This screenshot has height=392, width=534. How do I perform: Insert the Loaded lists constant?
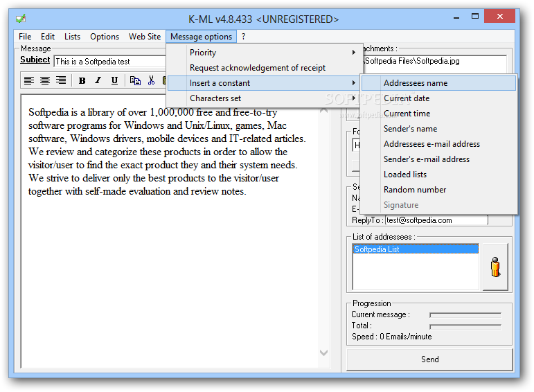pyautogui.click(x=438, y=175)
